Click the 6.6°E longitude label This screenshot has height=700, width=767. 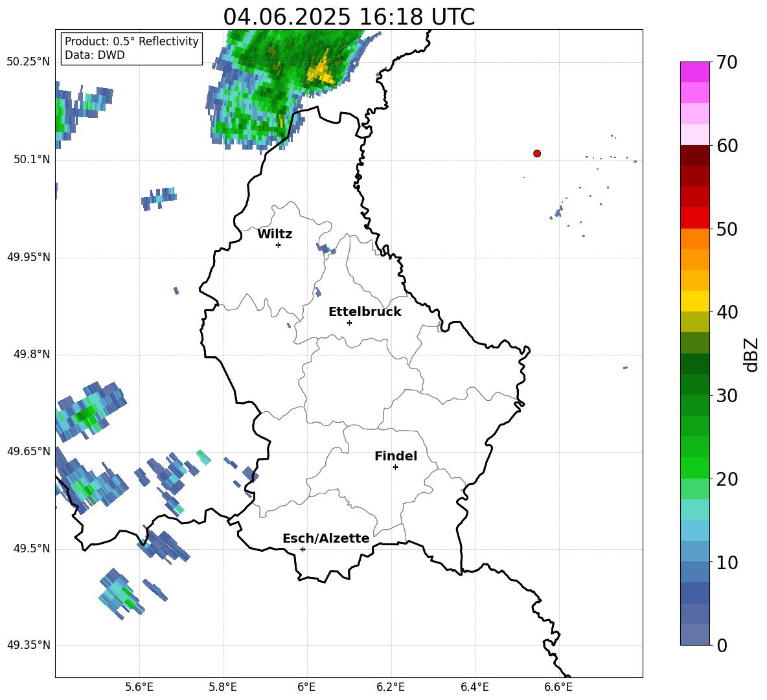pyautogui.click(x=558, y=687)
